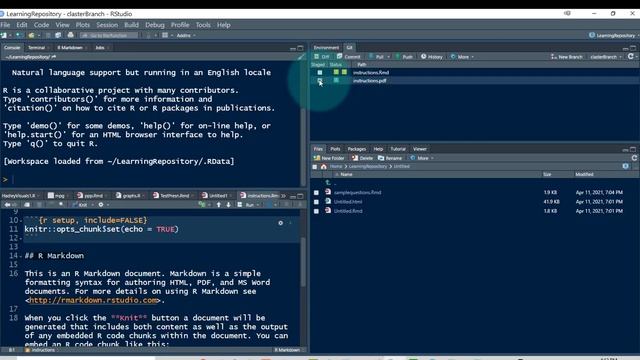Click the Git Commit button

[349, 57]
